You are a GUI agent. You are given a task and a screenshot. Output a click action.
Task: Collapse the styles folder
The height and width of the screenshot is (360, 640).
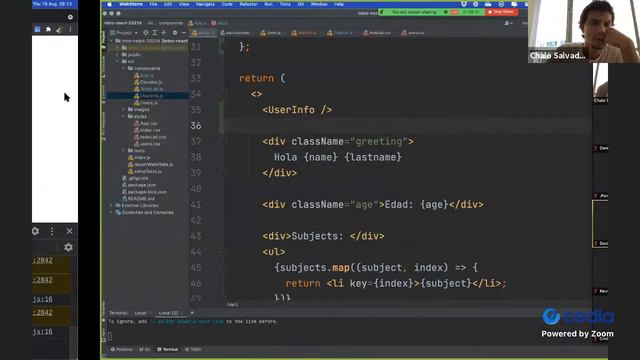(124, 116)
